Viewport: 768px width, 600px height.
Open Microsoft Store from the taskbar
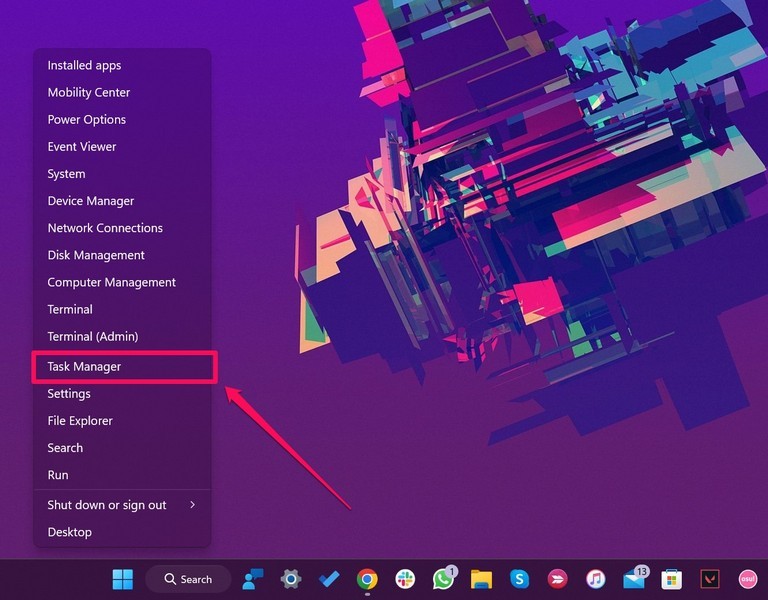(x=672, y=579)
